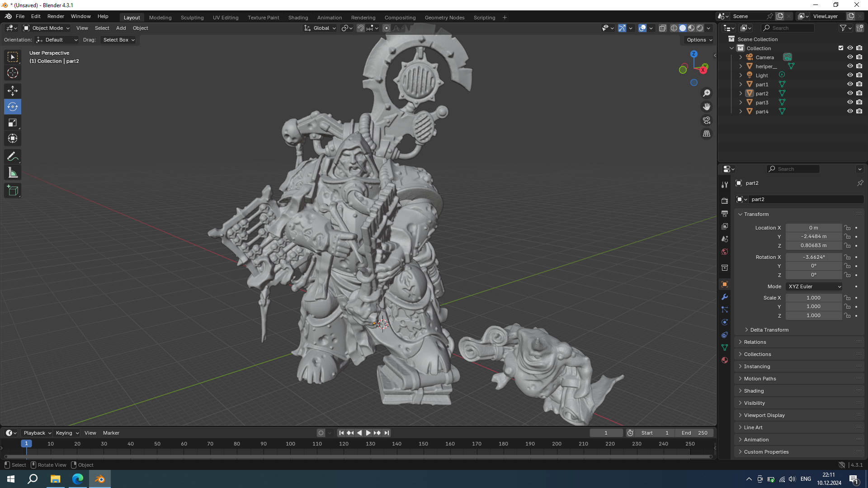The width and height of the screenshot is (868, 488).
Task: Click the Rotation X value field
Action: (x=813, y=257)
